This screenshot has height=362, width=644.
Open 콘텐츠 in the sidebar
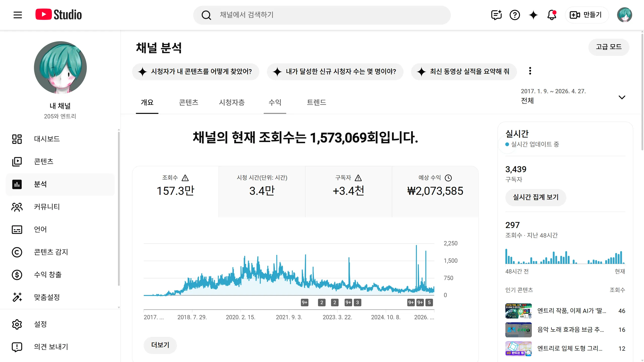point(60,161)
